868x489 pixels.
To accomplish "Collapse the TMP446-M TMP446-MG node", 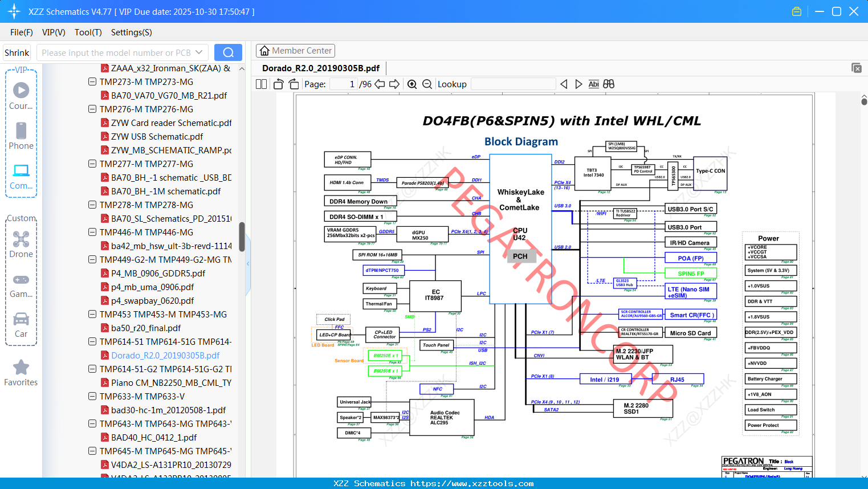I will pos(92,233).
